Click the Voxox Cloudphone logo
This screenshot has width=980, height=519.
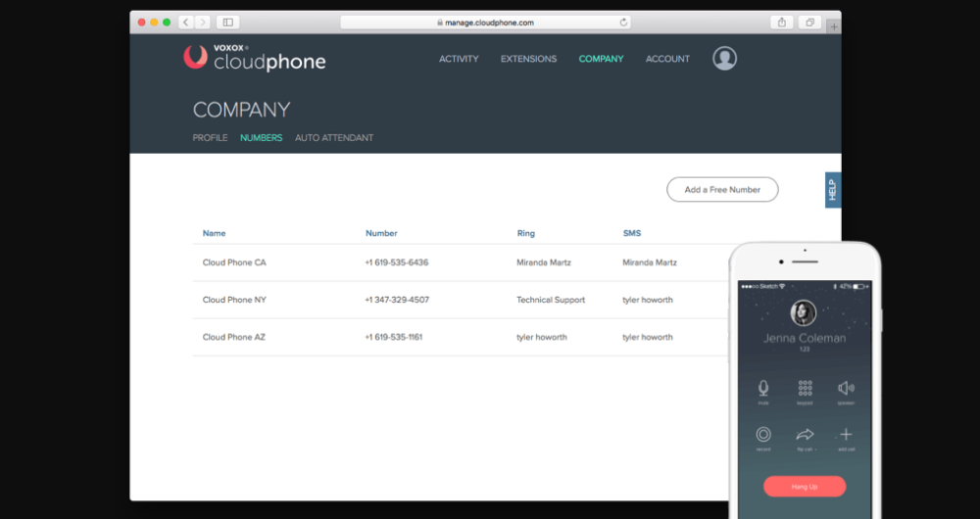click(x=255, y=59)
